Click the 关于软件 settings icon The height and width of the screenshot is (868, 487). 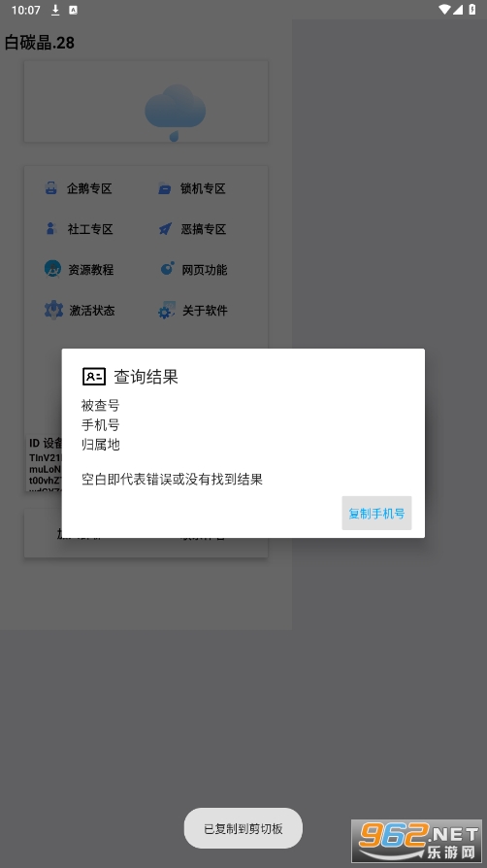(167, 311)
